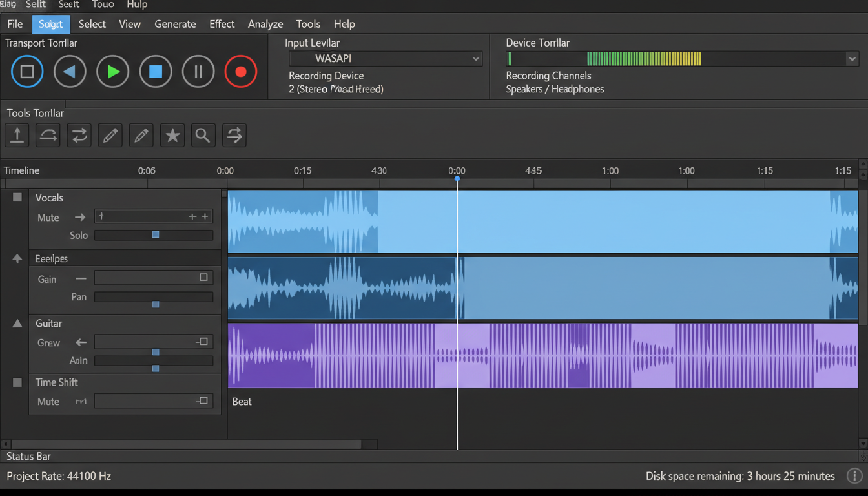Mute the Vocals track

click(x=48, y=218)
